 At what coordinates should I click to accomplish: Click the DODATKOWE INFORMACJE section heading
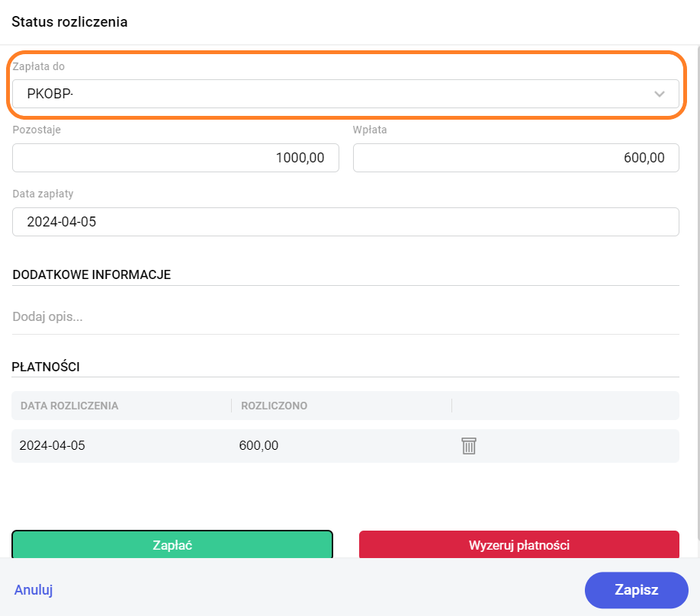point(92,274)
